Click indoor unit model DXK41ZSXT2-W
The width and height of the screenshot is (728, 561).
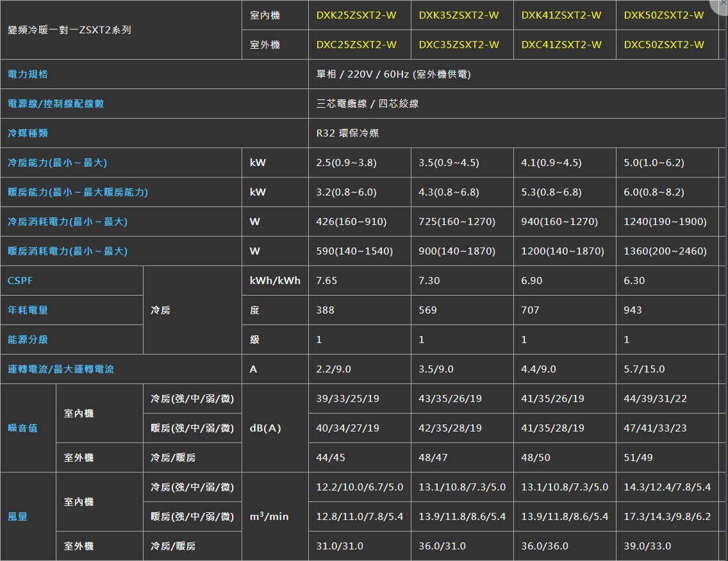(x=561, y=15)
